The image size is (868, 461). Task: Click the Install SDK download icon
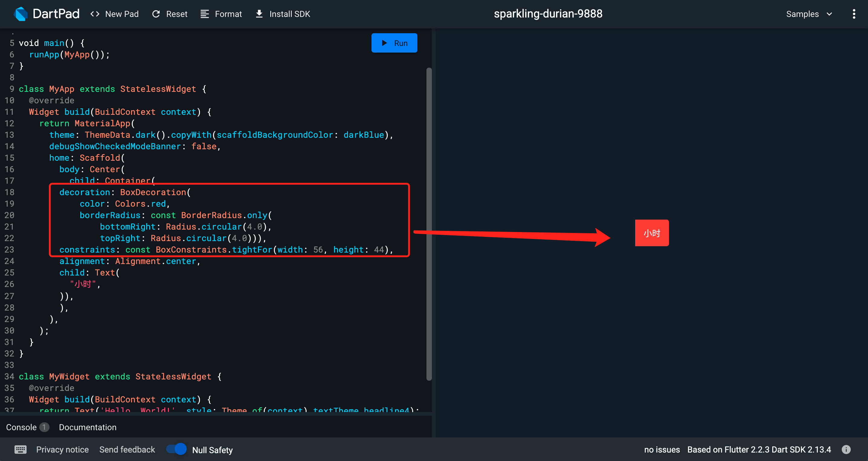[259, 14]
